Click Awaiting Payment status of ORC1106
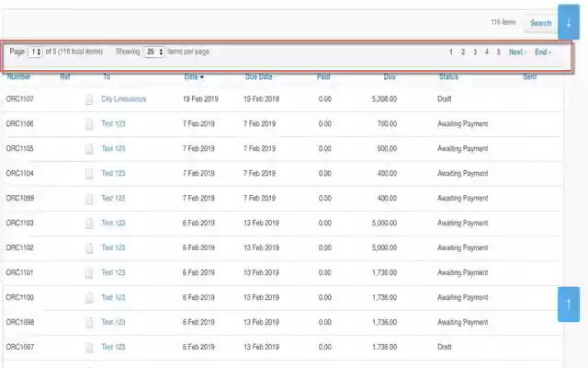588x368 pixels. 463,124
